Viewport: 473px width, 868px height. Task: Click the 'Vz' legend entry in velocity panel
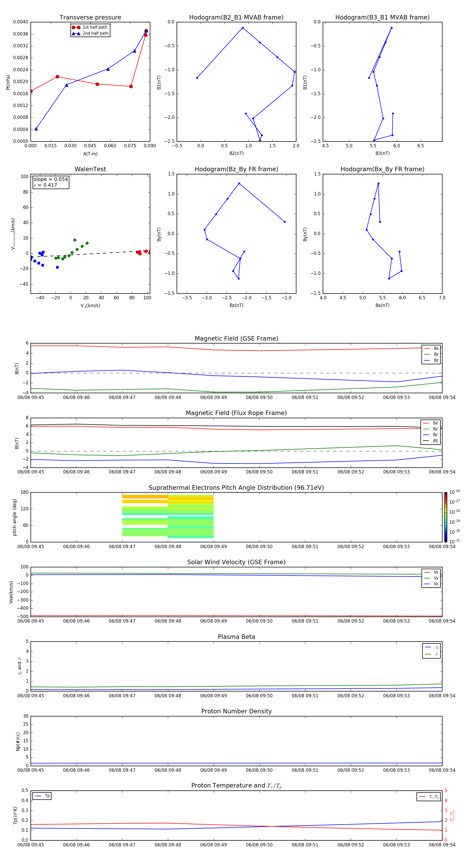click(431, 584)
